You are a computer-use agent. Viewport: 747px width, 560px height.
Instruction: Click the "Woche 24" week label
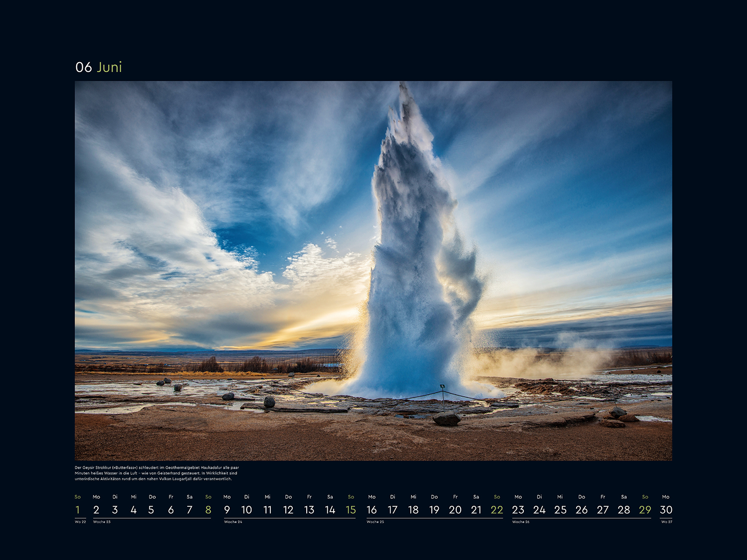pos(233,522)
